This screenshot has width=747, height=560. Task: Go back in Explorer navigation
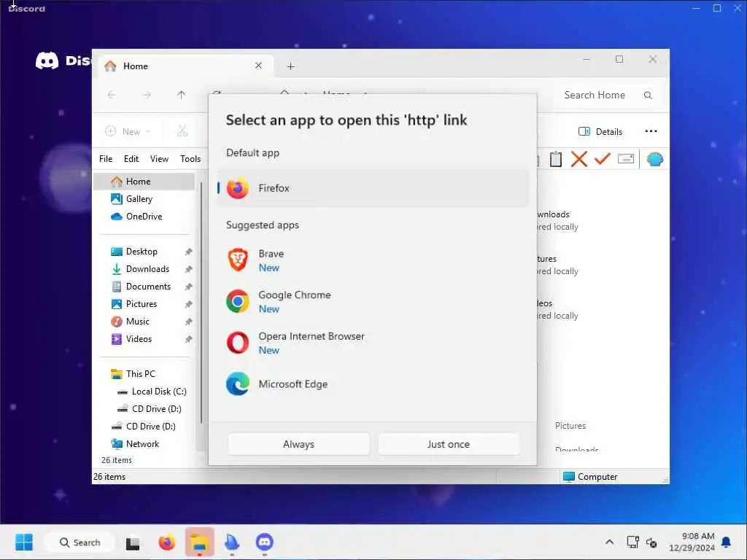112,95
